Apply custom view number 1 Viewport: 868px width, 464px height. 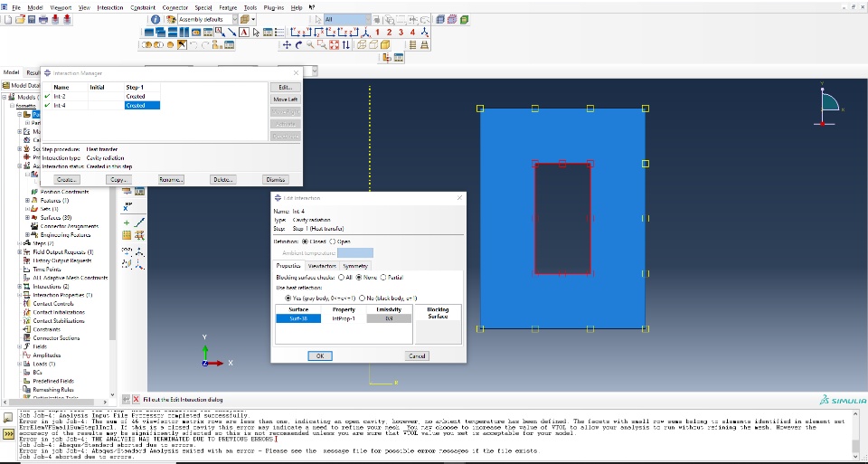[378, 33]
